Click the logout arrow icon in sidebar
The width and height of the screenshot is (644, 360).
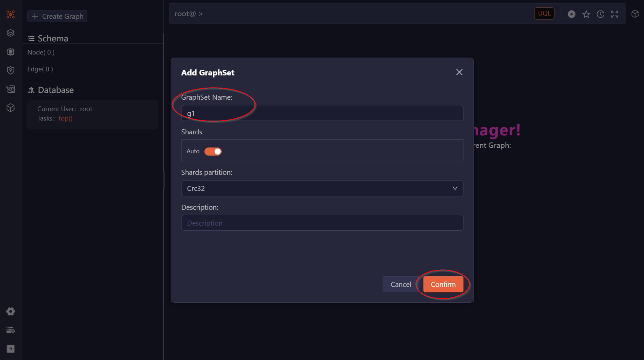click(10, 349)
